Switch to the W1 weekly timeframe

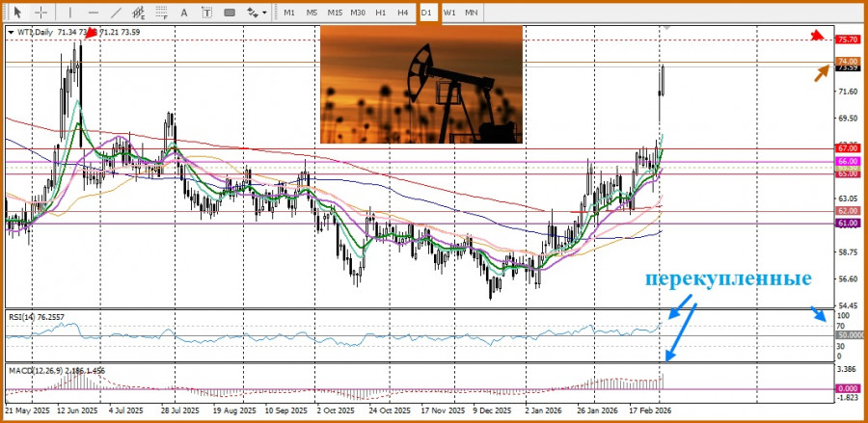[449, 13]
